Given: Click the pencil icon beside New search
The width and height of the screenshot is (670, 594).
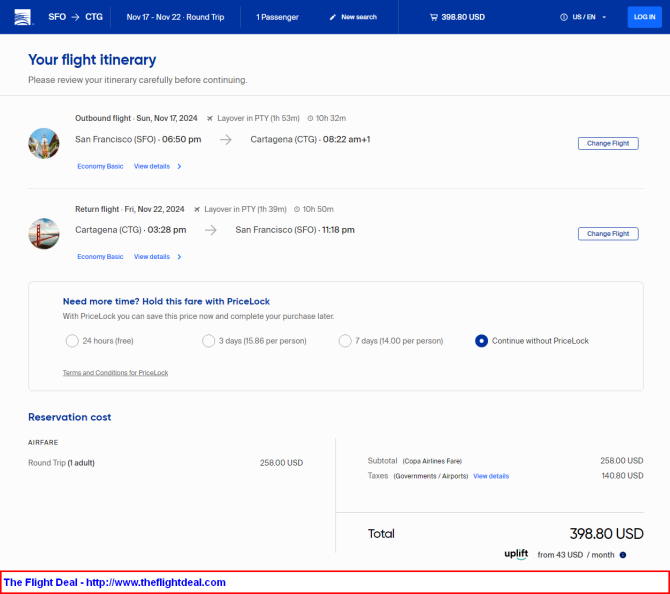Looking at the screenshot, I should click(x=332, y=17).
